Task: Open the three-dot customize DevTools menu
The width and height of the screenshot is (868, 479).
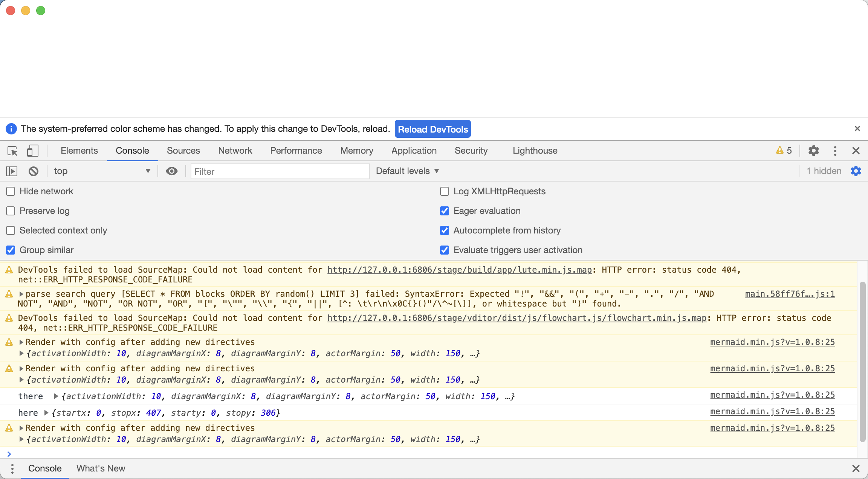Action: [x=835, y=151]
